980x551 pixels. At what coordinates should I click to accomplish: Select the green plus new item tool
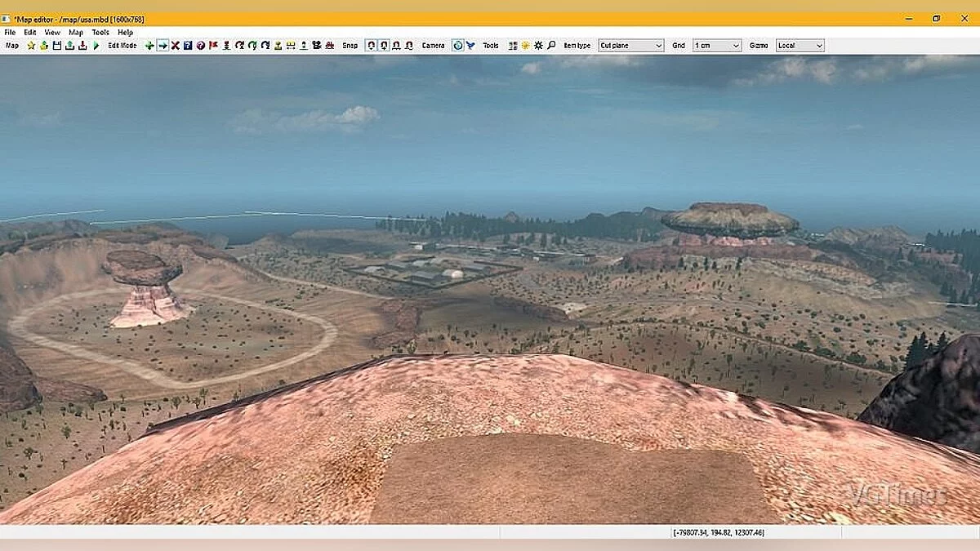point(149,46)
